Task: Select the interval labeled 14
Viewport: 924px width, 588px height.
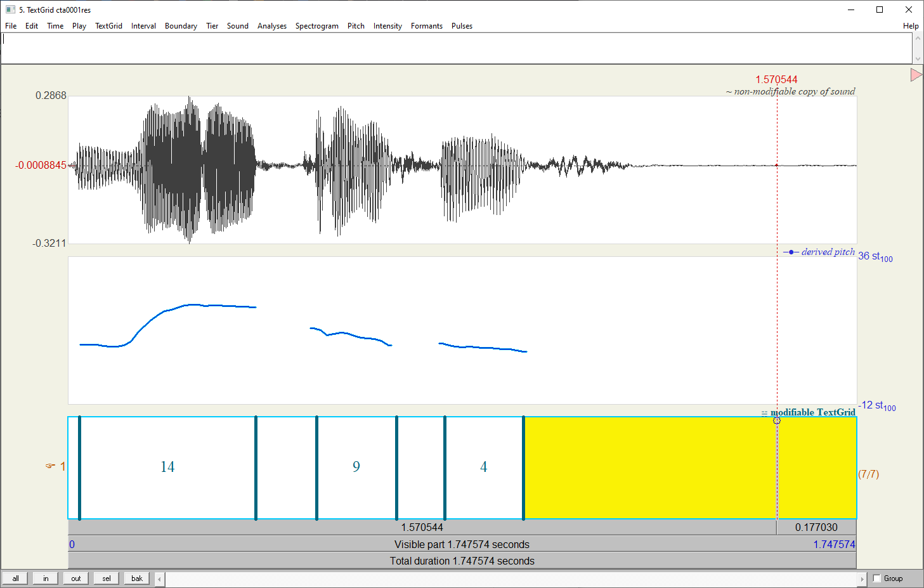Action: coord(167,467)
